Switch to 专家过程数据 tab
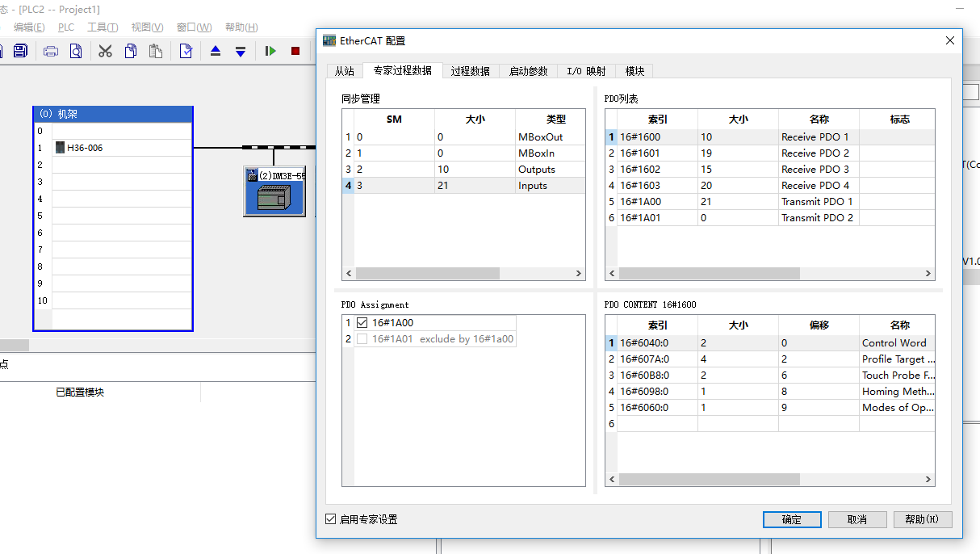980x554 pixels. [403, 70]
